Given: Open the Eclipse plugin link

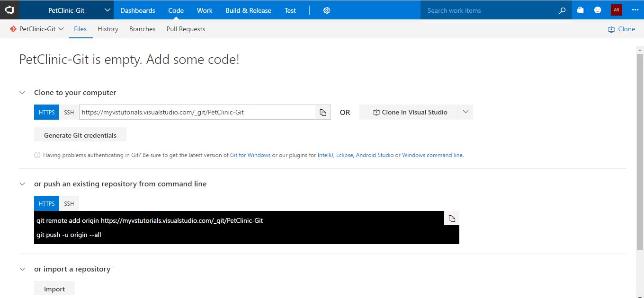Looking at the screenshot, I should point(344,155).
